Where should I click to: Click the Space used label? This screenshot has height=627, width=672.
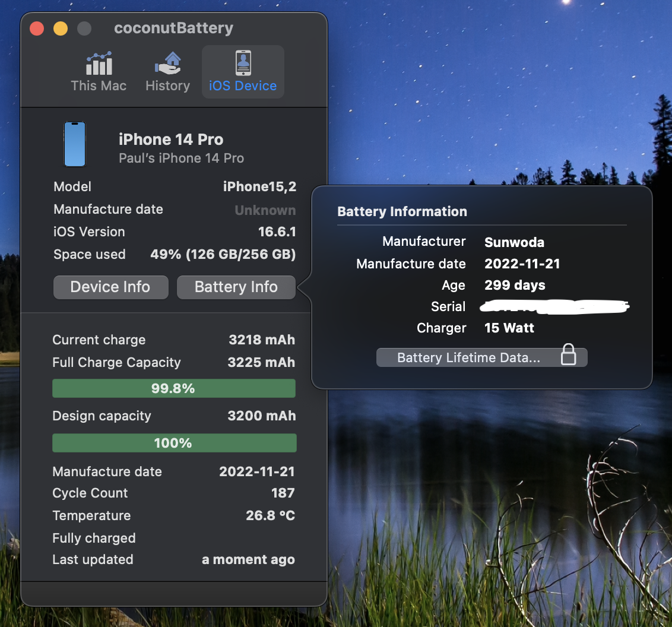click(90, 255)
